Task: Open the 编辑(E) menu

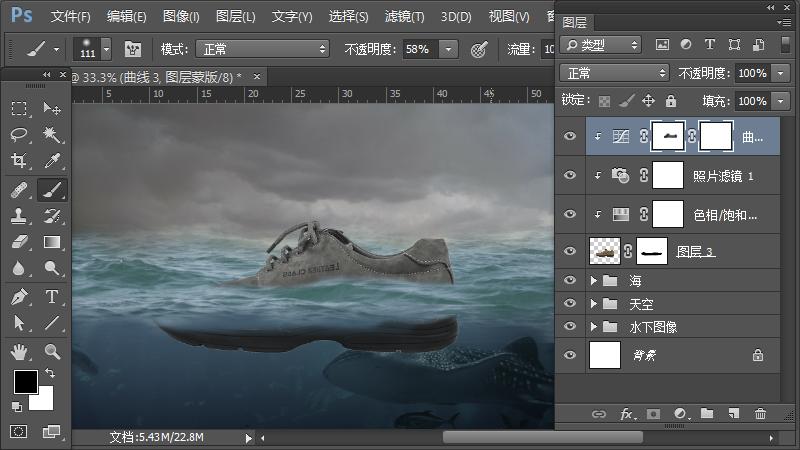Action: [127, 16]
